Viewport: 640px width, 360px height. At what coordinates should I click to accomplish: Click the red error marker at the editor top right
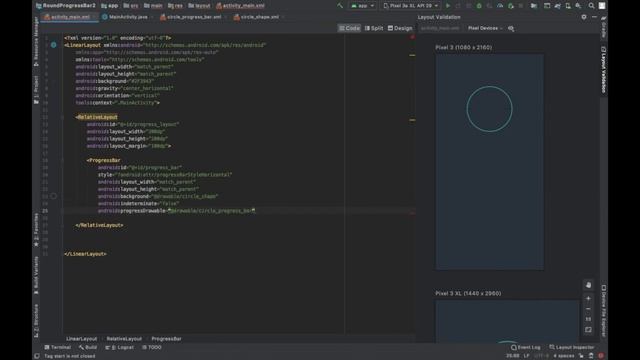(412, 38)
